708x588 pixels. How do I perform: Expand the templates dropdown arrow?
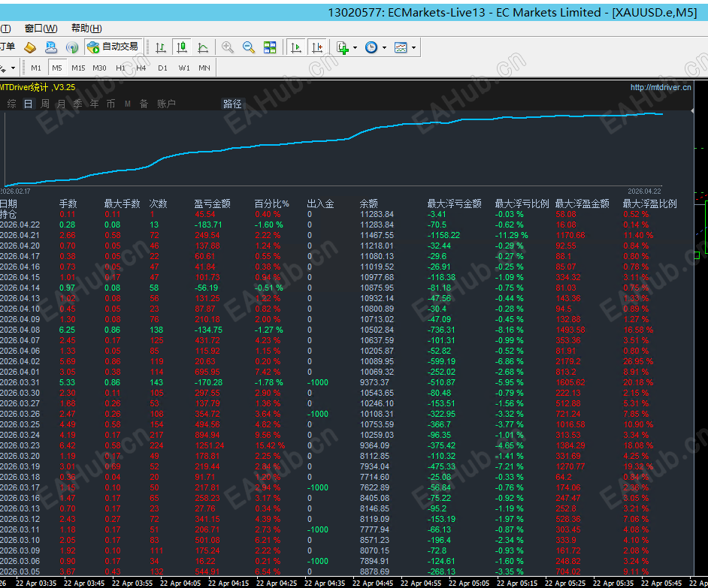[413, 47]
